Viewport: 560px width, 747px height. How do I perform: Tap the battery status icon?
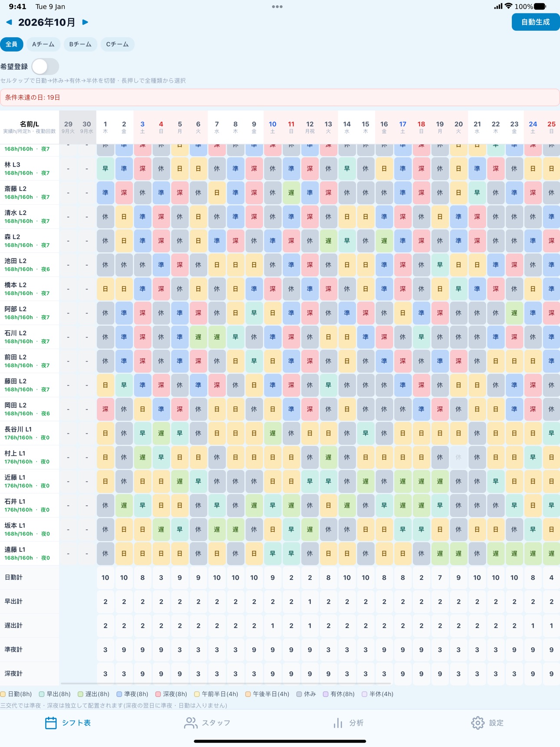pos(540,7)
